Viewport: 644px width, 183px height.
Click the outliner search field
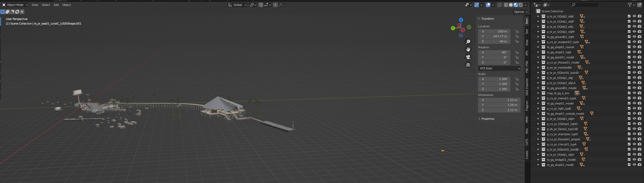584,5
